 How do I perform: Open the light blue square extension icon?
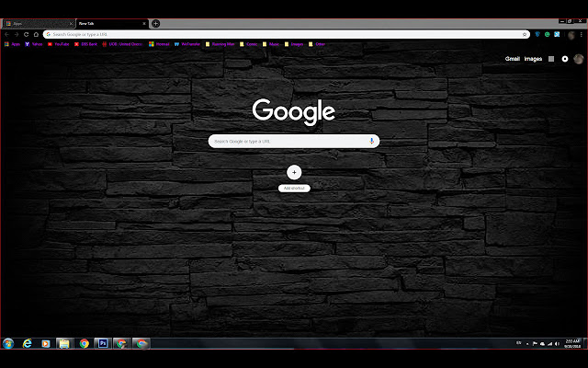point(557,34)
